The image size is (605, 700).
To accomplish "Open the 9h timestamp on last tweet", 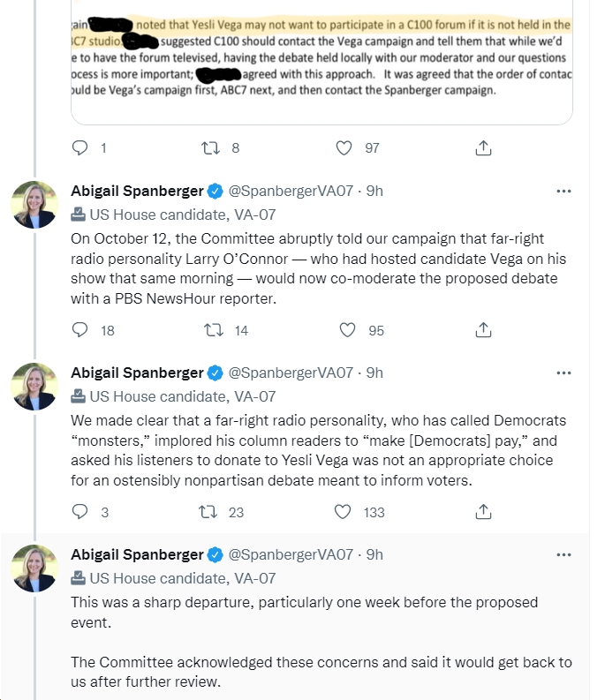I will (x=374, y=554).
